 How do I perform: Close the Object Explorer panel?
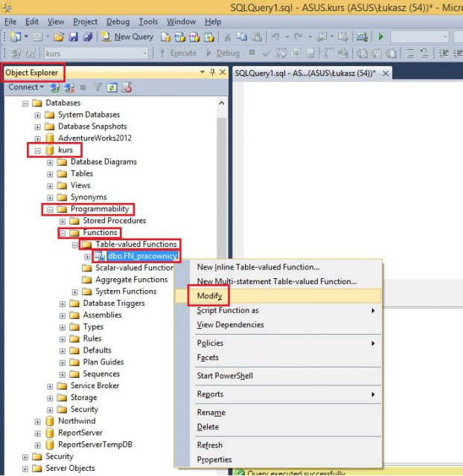pos(222,72)
